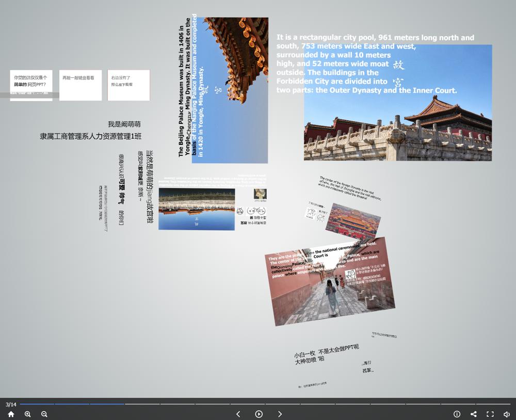Image resolution: width=516 pixels, height=420 pixels.
Task: Select the Zoom In magnifier tool
Action: [27, 414]
